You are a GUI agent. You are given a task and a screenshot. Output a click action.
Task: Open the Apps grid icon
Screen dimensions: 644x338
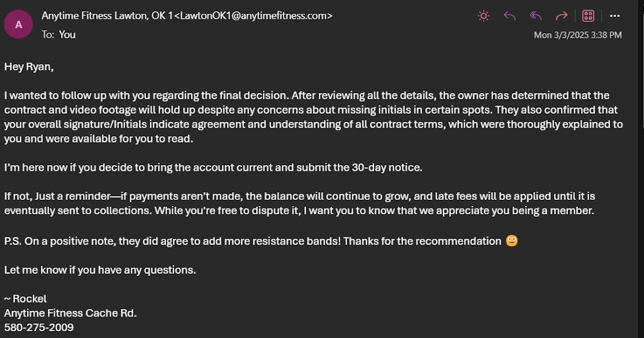tap(588, 16)
